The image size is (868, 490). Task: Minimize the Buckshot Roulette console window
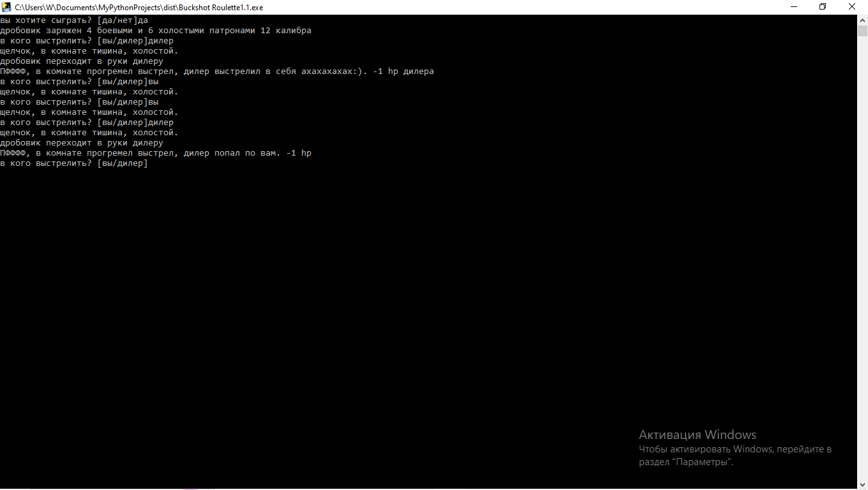point(794,7)
